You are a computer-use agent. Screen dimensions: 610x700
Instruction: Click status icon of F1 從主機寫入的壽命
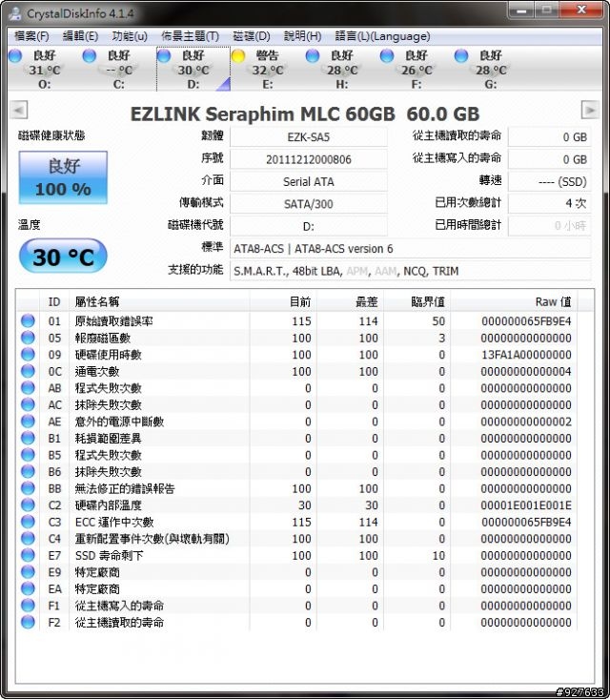(28, 606)
